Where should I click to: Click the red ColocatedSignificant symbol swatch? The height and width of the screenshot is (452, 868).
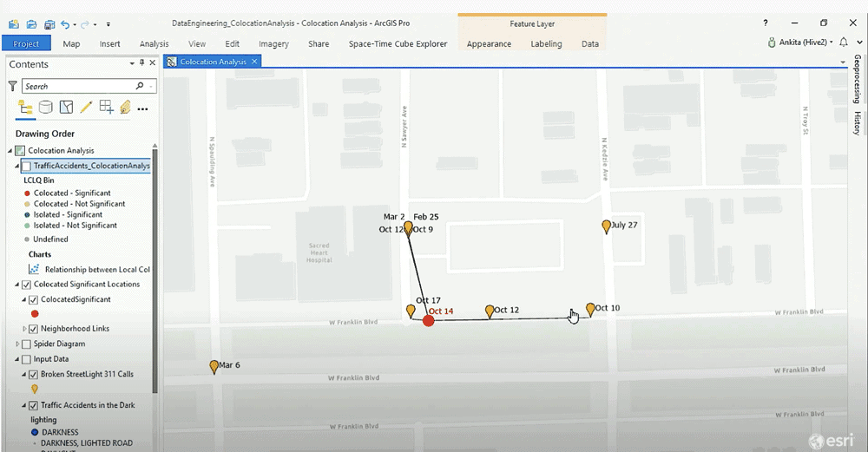pyautogui.click(x=35, y=314)
